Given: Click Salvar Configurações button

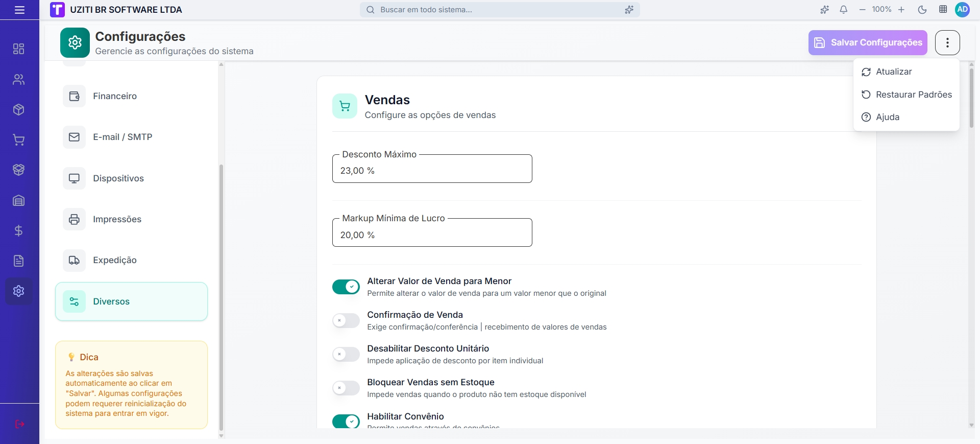Looking at the screenshot, I should click(868, 42).
